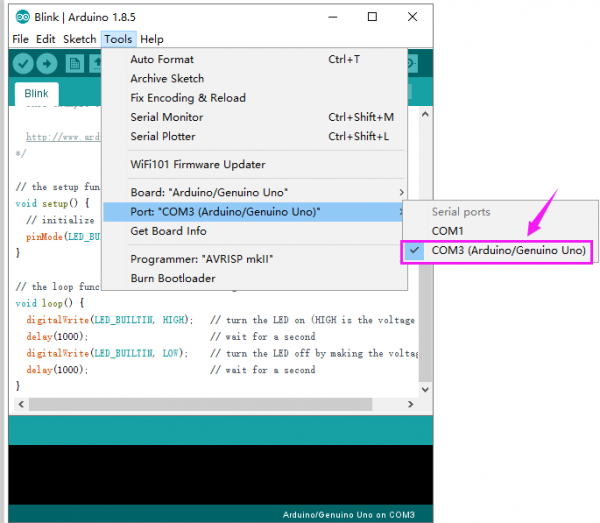600x523 pixels.
Task: Select Archive Sketch menu entry
Action: click(x=255, y=78)
